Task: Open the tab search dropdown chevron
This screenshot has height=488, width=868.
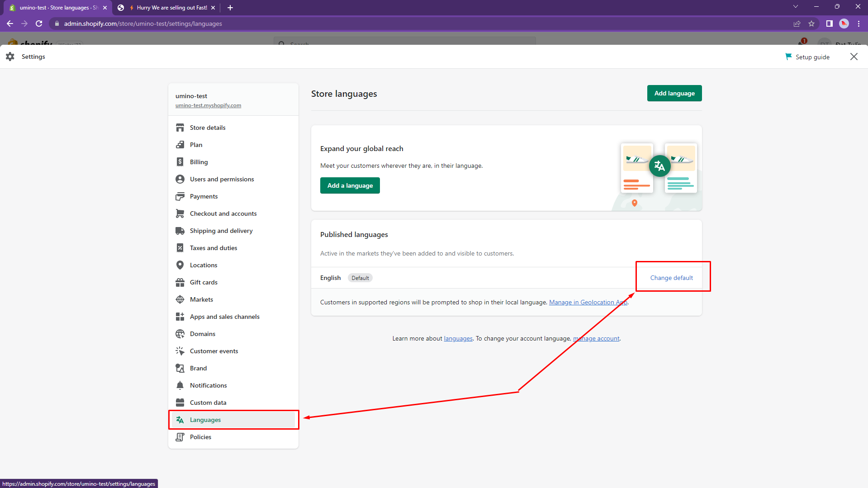Action: pos(795,7)
